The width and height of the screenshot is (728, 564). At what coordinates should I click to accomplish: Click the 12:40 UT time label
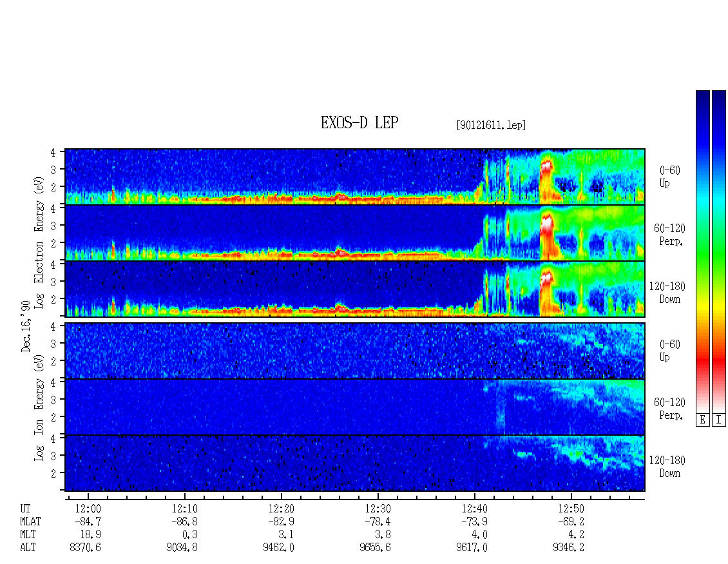tap(475, 509)
